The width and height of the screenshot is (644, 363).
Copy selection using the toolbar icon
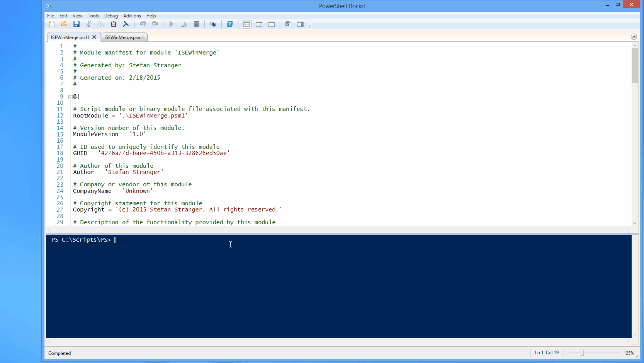(x=101, y=24)
